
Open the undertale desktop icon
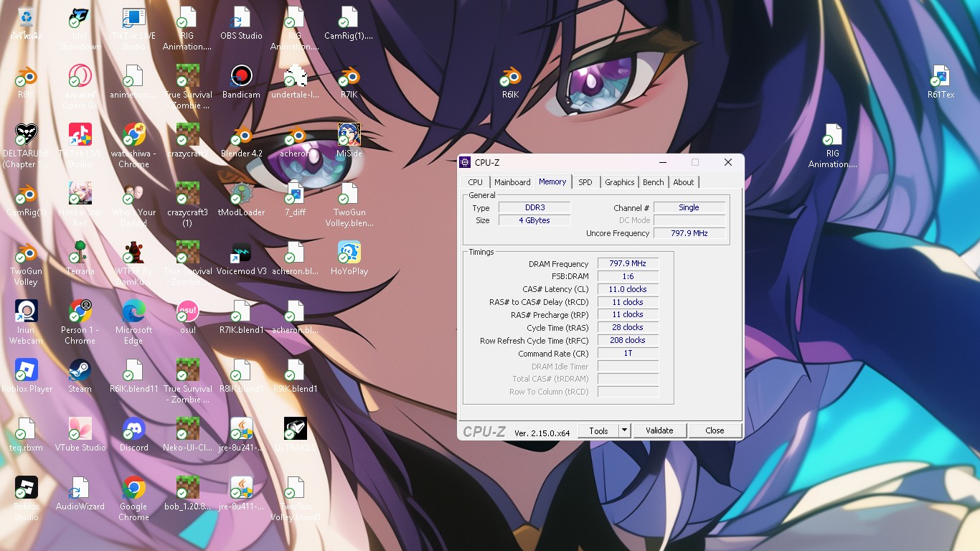[x=295, y=82]
